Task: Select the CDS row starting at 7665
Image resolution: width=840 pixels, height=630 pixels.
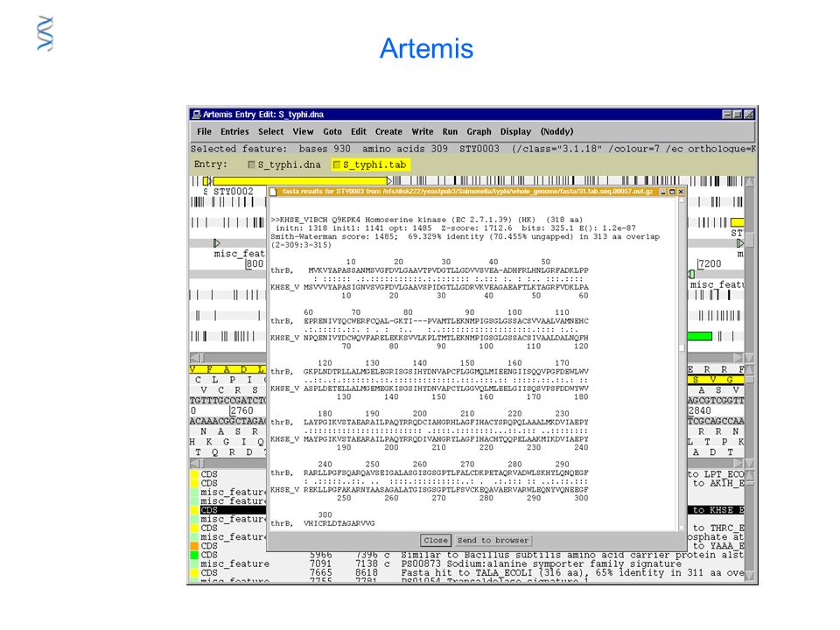Action: point(467,572)
